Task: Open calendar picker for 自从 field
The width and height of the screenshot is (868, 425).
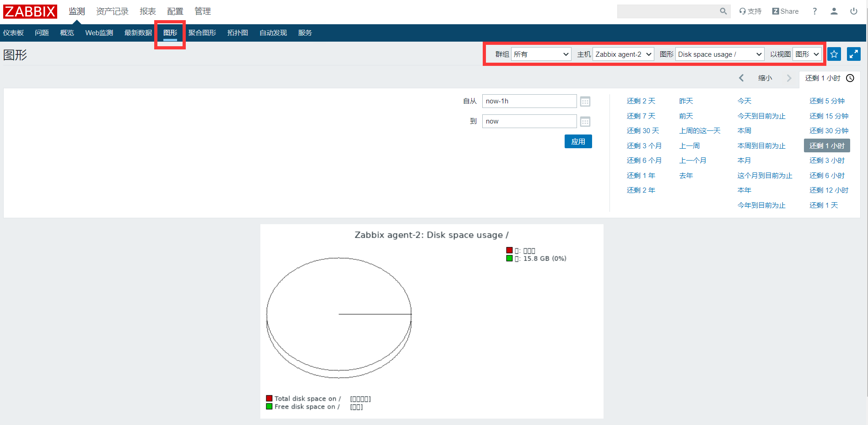Action: tap(585, 102)
